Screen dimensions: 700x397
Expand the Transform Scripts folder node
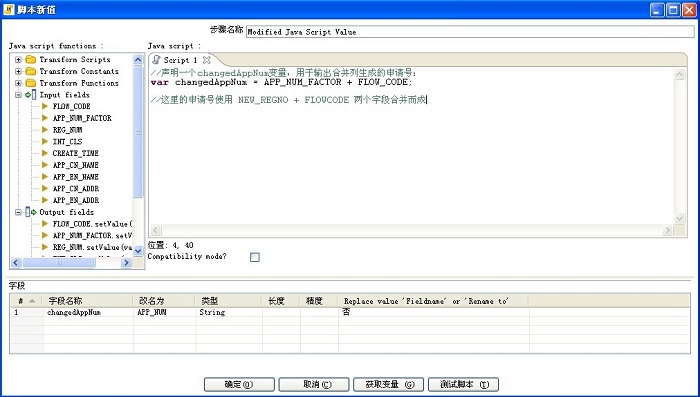click(18, 59)
